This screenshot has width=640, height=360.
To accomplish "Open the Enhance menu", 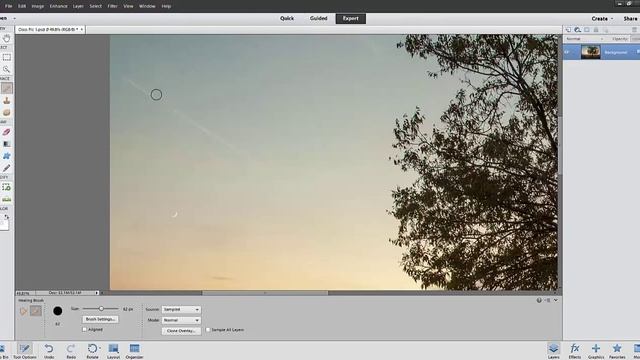I will click(58, 6).
